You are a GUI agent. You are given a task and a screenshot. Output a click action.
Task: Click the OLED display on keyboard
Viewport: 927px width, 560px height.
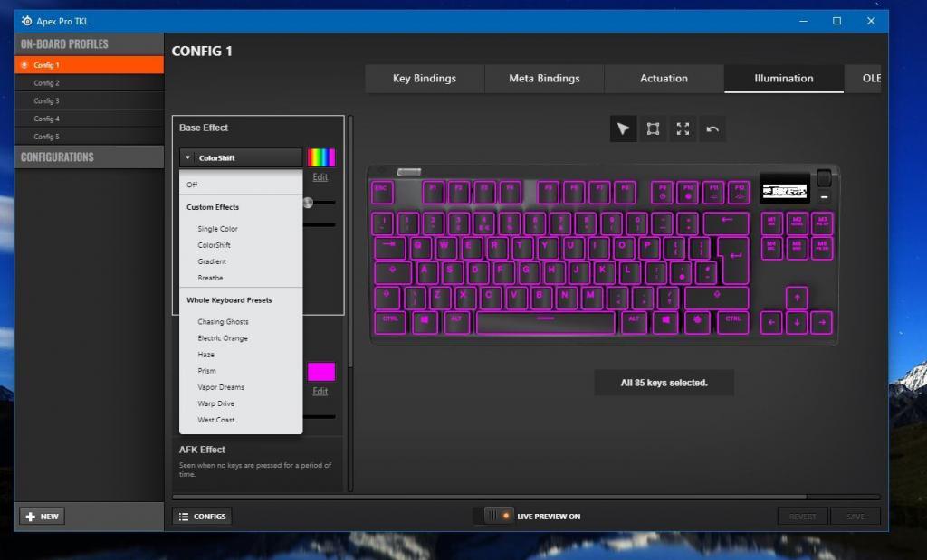click(x=784, y=190)
